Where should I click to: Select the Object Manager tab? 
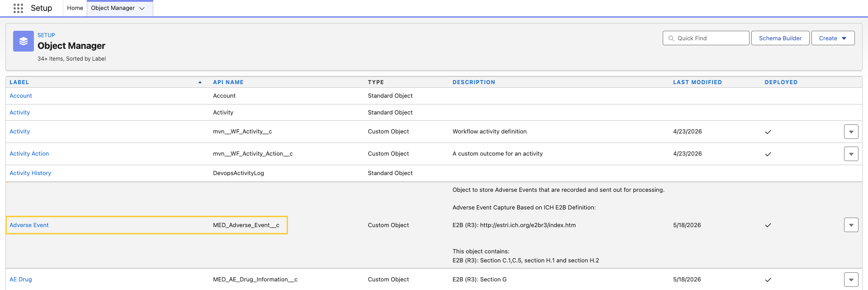(x=113, y=8)
